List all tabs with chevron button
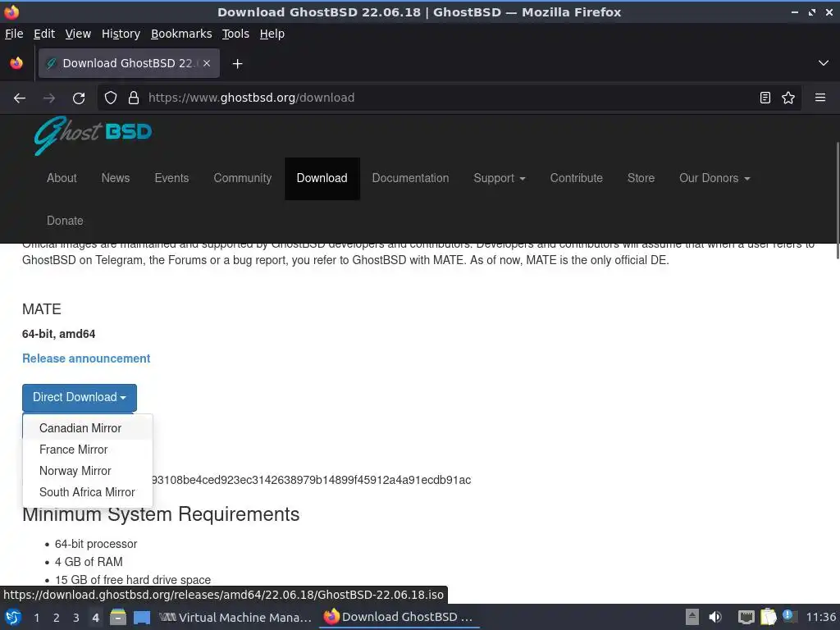Screen dimensions: 840x630 (x=824, y=63)
